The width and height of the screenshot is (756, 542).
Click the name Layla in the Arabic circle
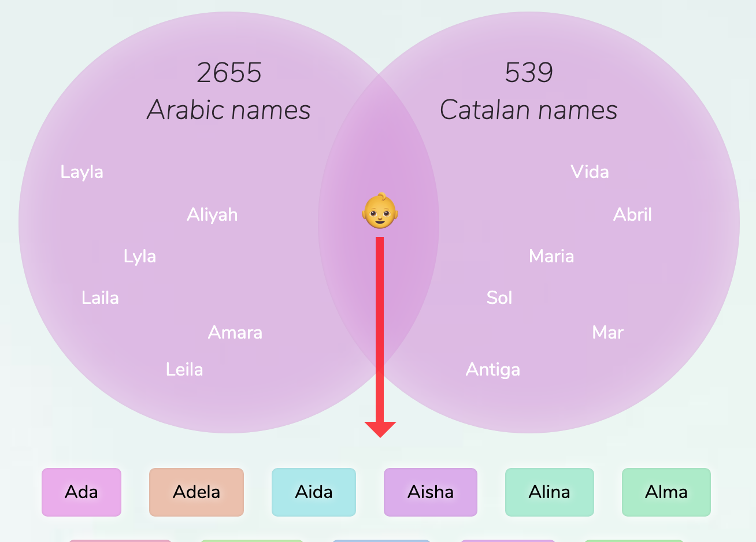coord(81,172)
